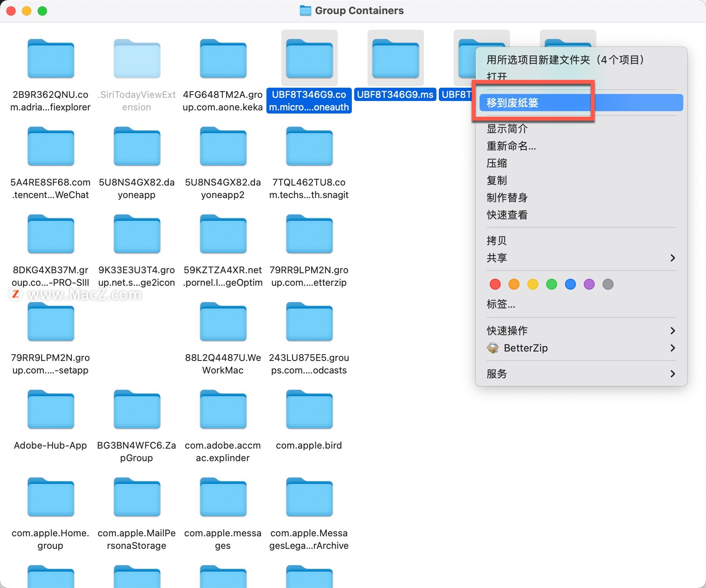Select the 9K33E3U3T4.group.net.s...ge2icon folder icon
Image resolution: width=706 pixels, height=588 pixels.
click(137, 234)
